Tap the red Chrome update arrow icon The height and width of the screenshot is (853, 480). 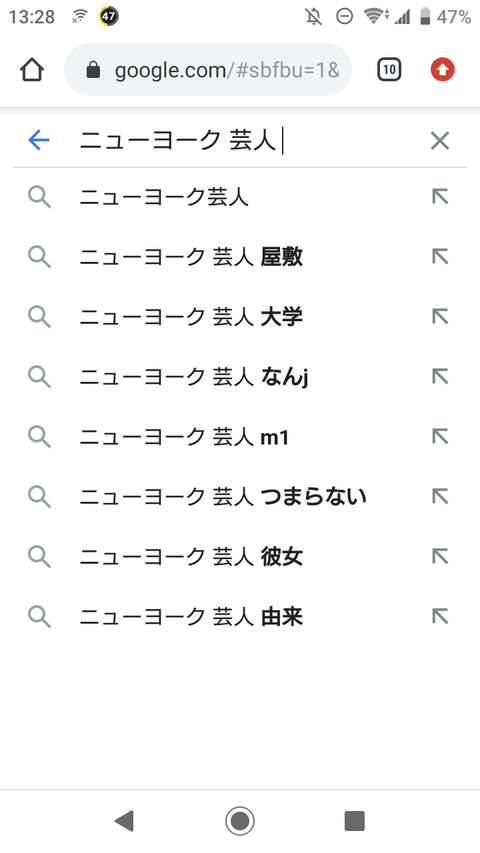[x=442, y=70]
